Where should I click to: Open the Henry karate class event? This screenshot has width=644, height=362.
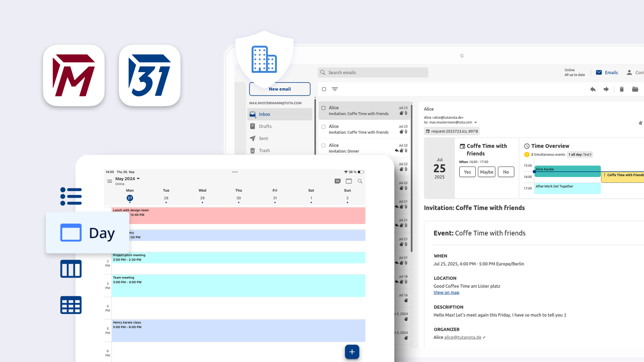click(x=239, y=331)
